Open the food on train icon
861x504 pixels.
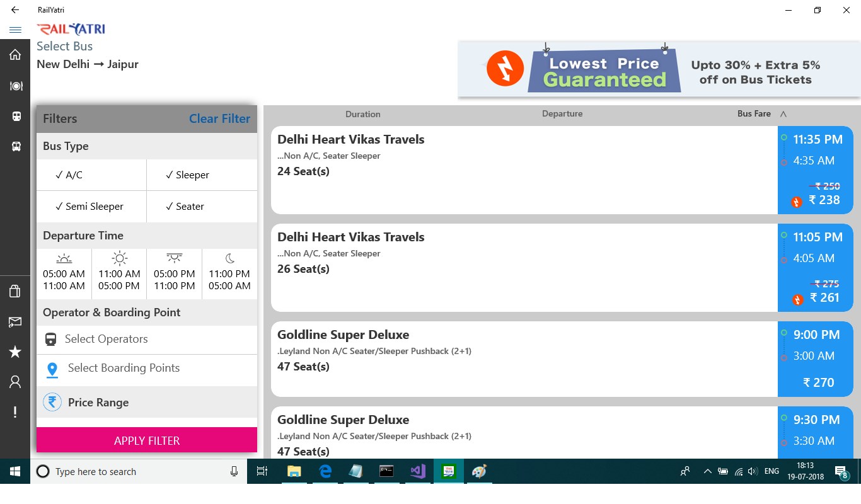[x=16, y=86]
